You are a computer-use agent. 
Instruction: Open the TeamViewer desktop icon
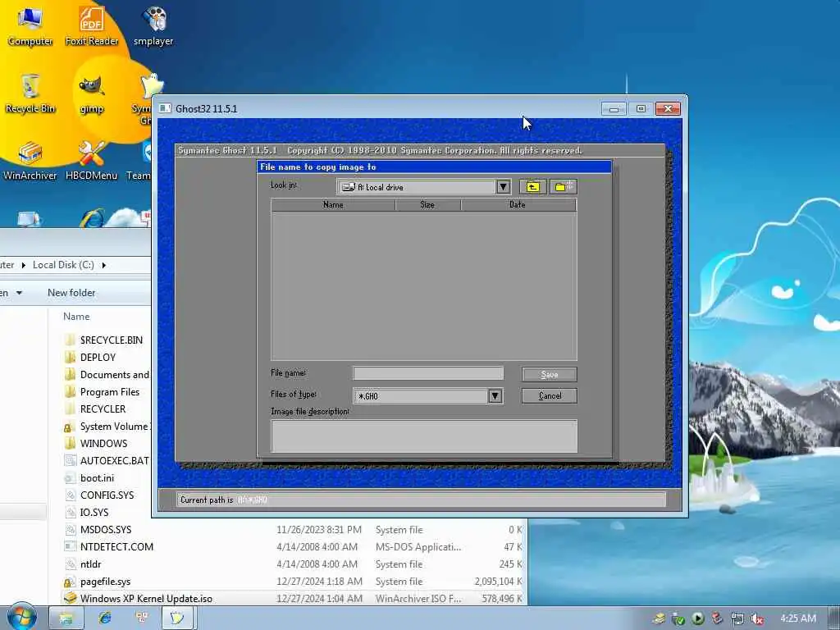point(140,161)
